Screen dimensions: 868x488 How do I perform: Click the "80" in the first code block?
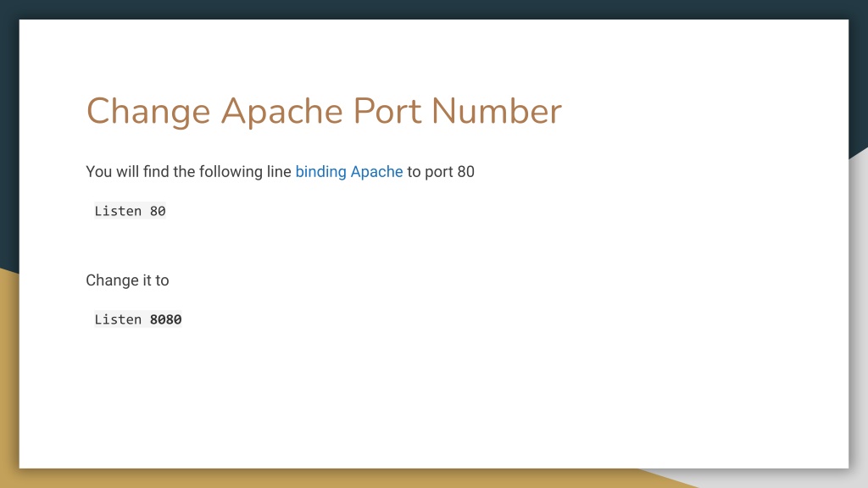(x=159, y=211)
